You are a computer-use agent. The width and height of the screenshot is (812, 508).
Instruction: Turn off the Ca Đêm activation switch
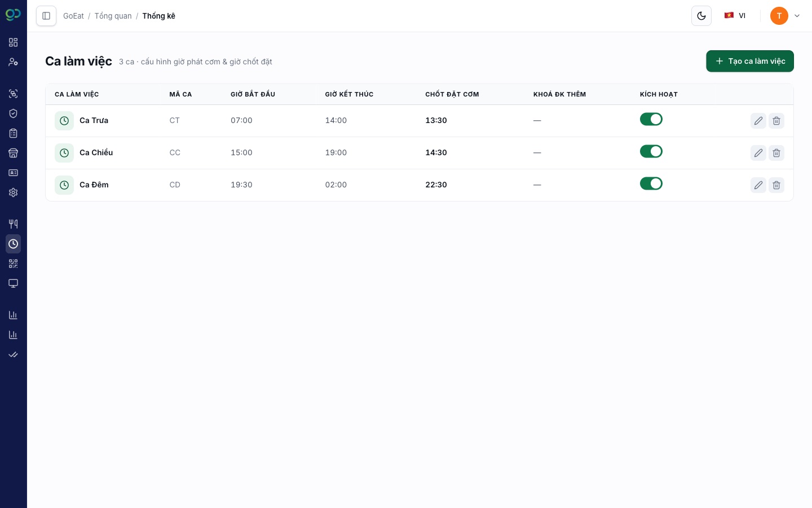[651, 183]
